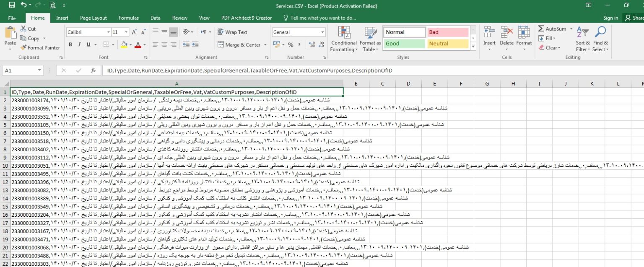
Task: Click the AutoSum sigma icon
Action: click(x=541, y=29)
